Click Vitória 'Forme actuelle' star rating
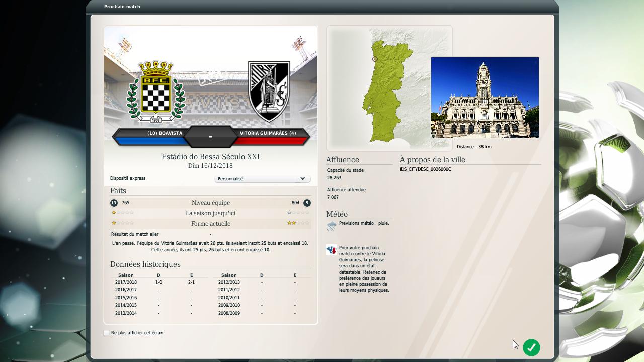644x362 pixels. coord(298,223)
